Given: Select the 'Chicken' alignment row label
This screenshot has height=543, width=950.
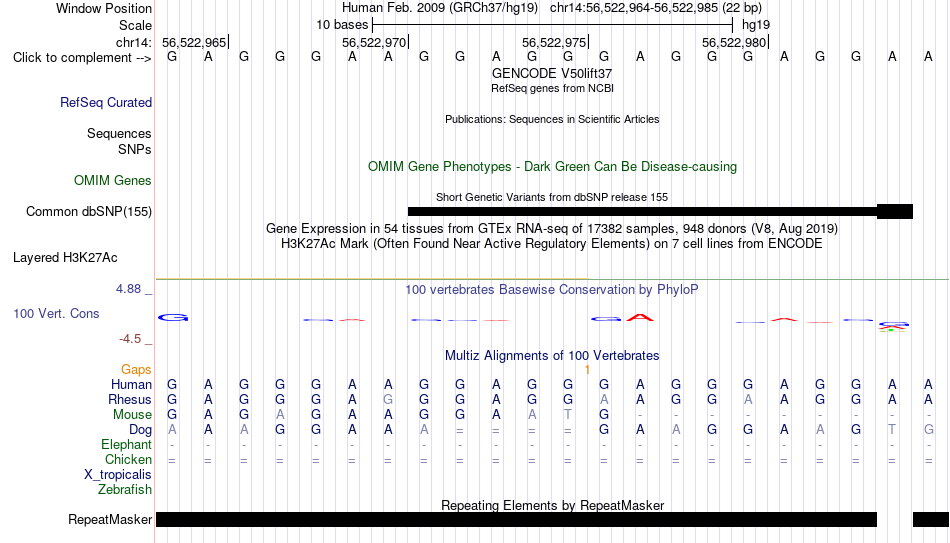Looking at the screenshot, I should tap(128, 460).
